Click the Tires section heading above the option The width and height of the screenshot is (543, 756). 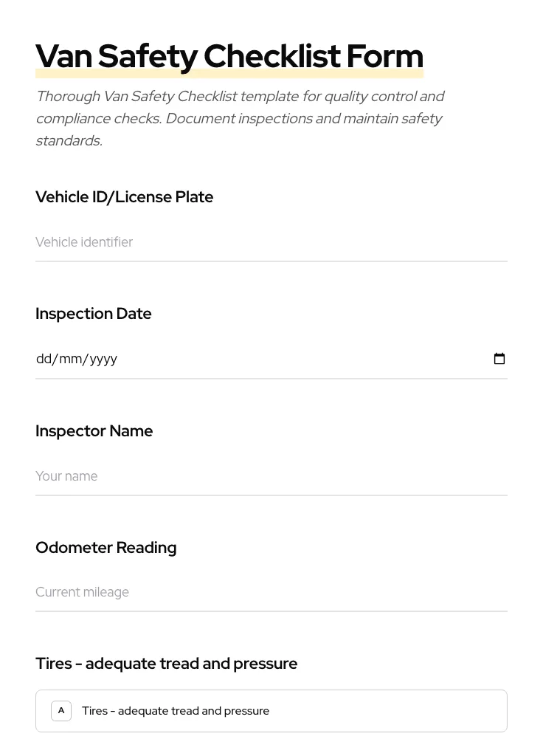click(x=166, y=663)
